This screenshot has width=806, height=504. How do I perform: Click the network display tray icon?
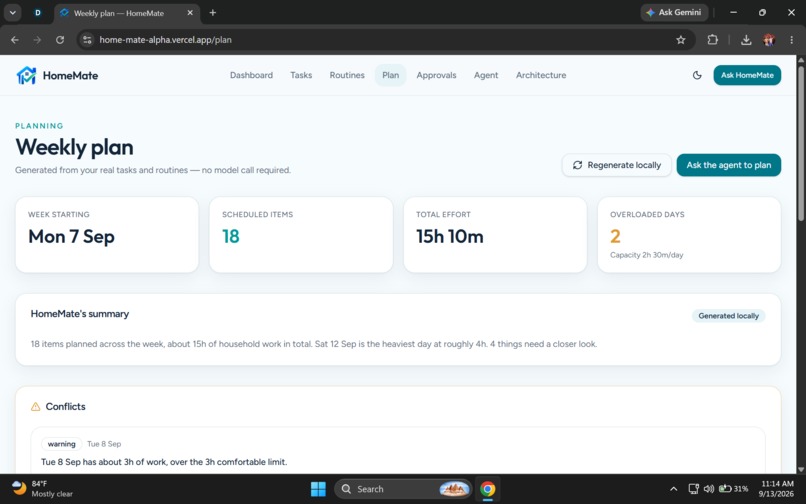693,489
